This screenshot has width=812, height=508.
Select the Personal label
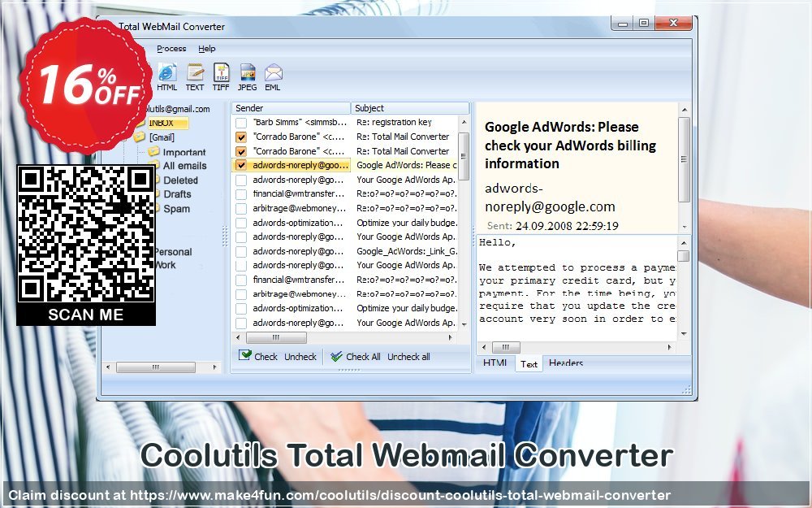(x=173, y=252)
